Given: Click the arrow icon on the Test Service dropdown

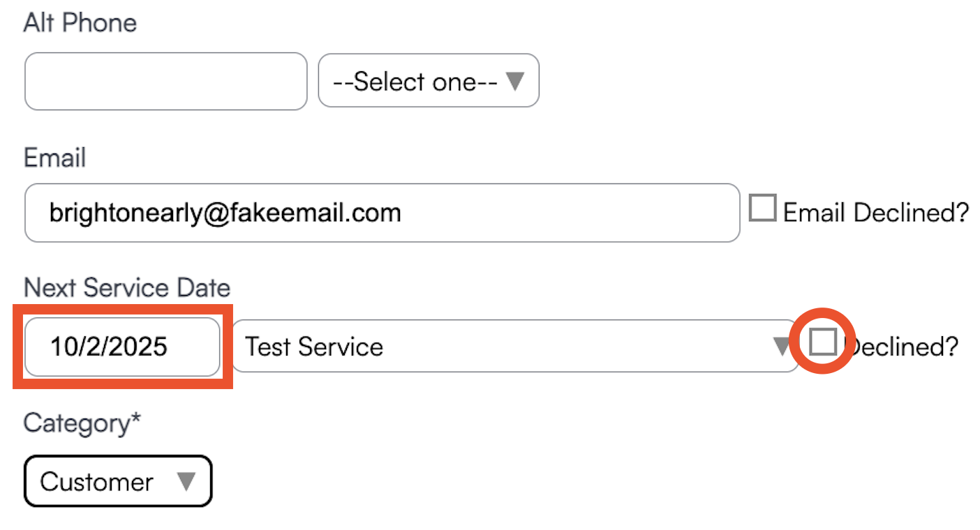Looking at the screenshot, I should pyautogui.click(x=782, y=346).
